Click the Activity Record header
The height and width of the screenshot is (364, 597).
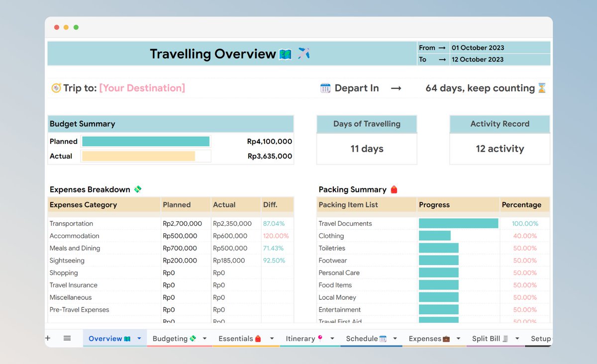[500, 124]
